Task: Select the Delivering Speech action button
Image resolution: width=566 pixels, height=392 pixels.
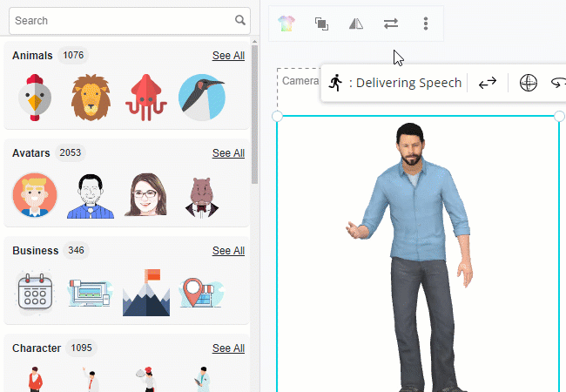Action: 405,83
